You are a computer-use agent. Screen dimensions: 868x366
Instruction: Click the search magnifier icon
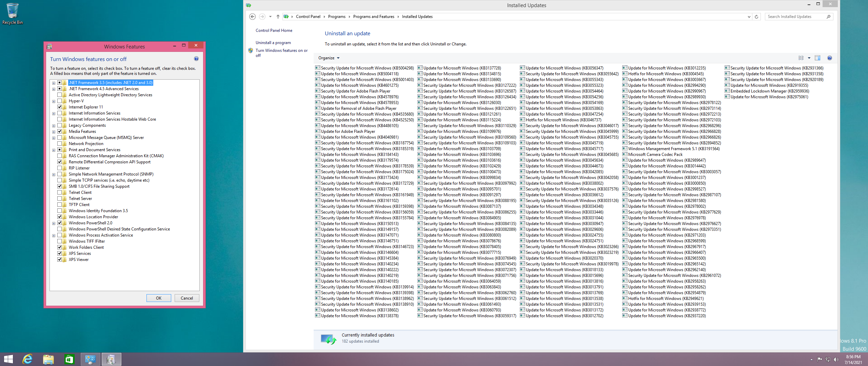click(x=828, y=17)
